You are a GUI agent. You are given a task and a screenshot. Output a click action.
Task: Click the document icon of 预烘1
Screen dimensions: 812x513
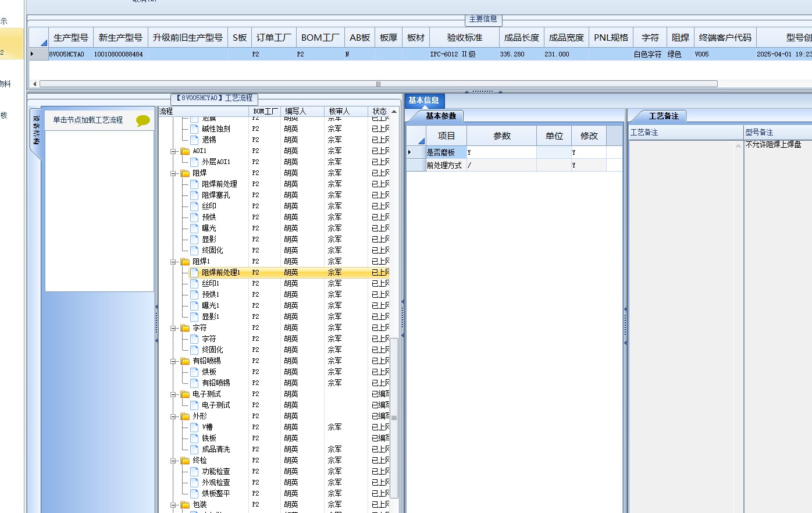[x=194, y=294]
